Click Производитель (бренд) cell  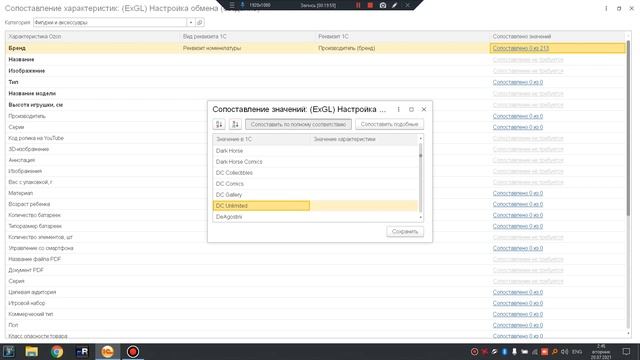(x=402, y=48)
